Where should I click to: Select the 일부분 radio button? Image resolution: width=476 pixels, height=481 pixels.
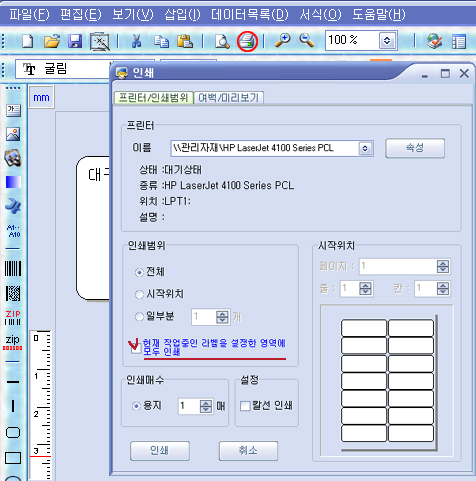tap(139, 316)
